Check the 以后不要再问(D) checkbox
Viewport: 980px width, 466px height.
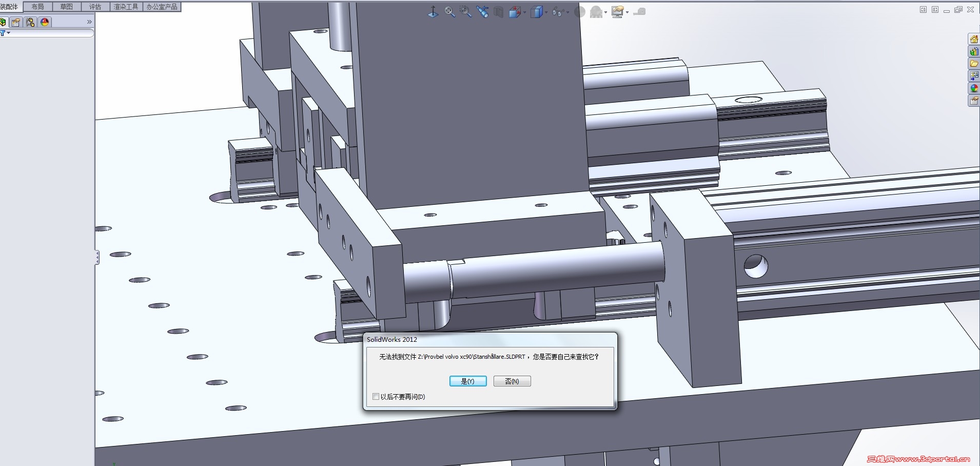376,397
